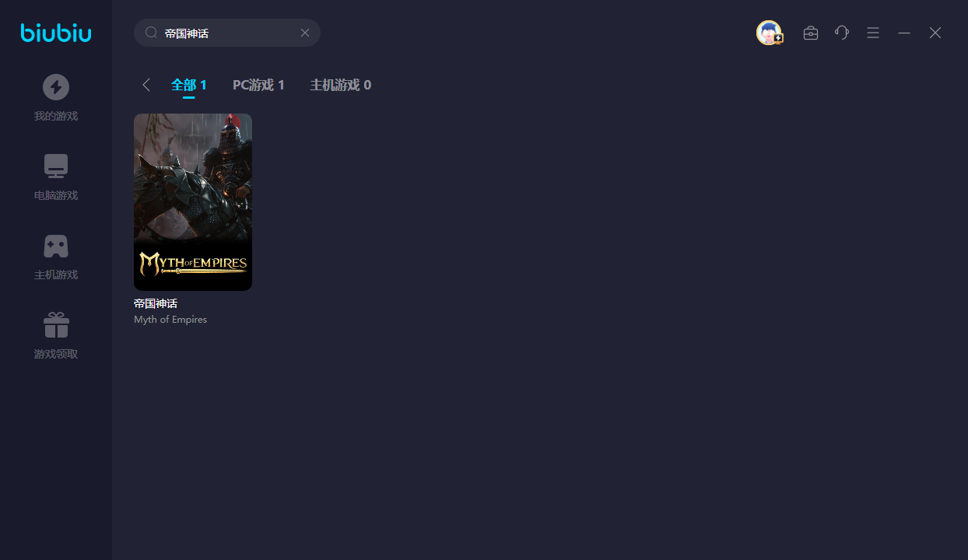Image resolution: width=968 pixels, height=560 pixels.
Task: Open the hamburger main menu
Action: tap(873, 33)
